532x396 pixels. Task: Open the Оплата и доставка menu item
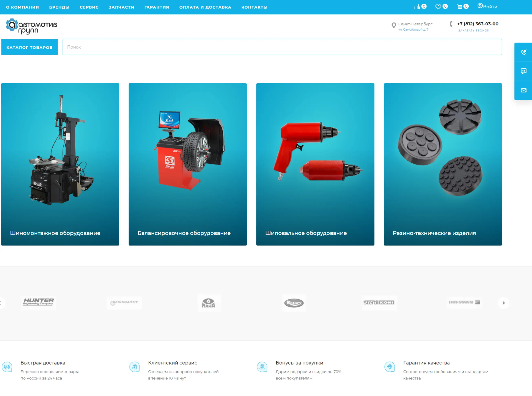point(205,7)
